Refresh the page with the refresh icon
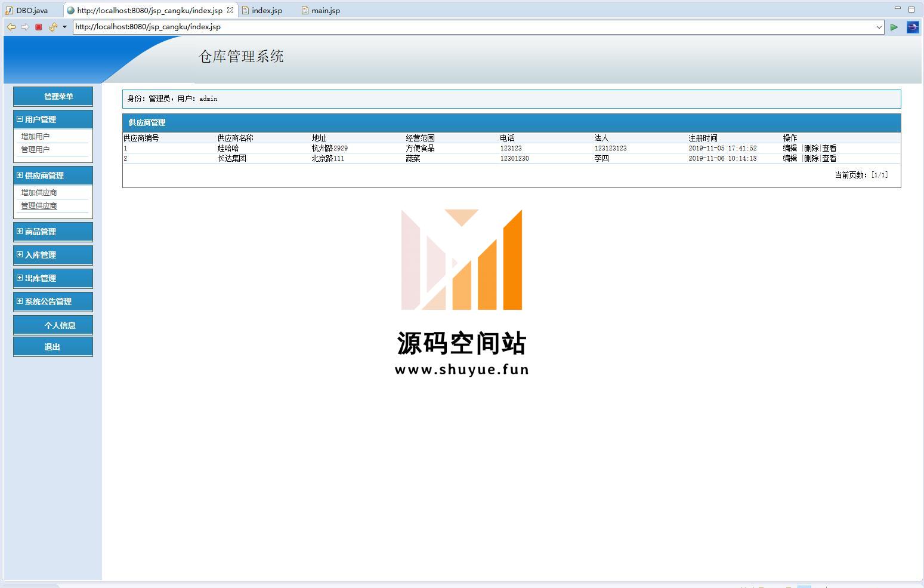924x588 pixels. point(53,27)
